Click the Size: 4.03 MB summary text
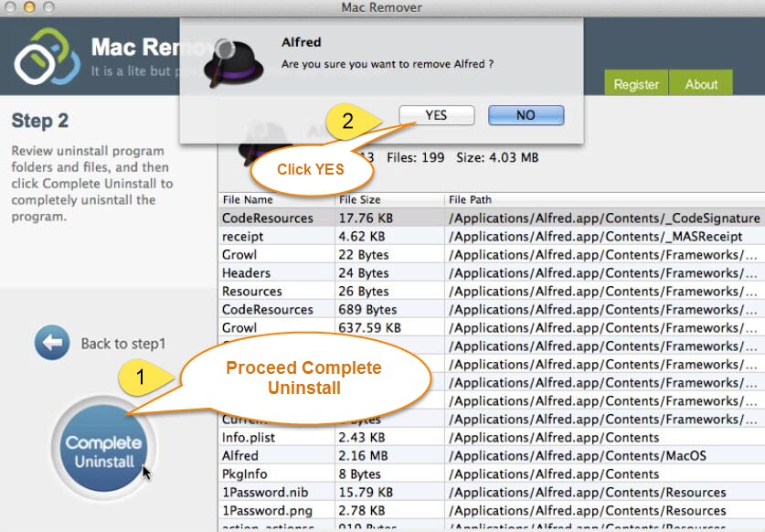765x532 pixels. click(x=497, y=157)
